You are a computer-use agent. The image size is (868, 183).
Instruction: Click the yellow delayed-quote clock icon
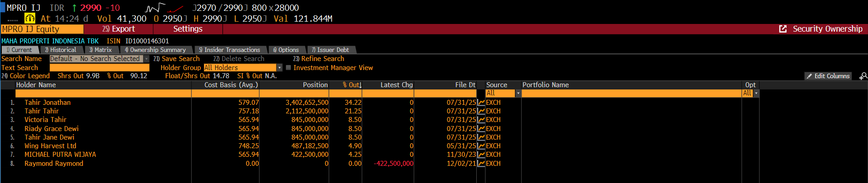pos(29,19)
